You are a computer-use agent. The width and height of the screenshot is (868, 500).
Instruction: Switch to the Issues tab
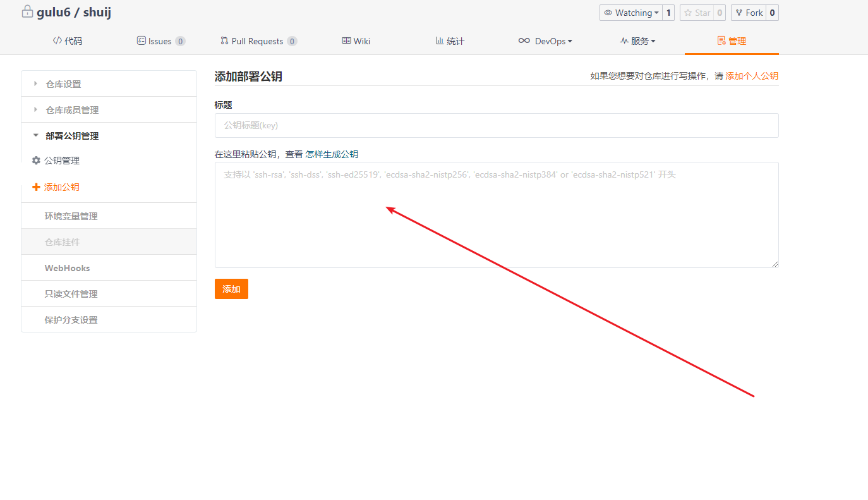(x=161, y=41)
